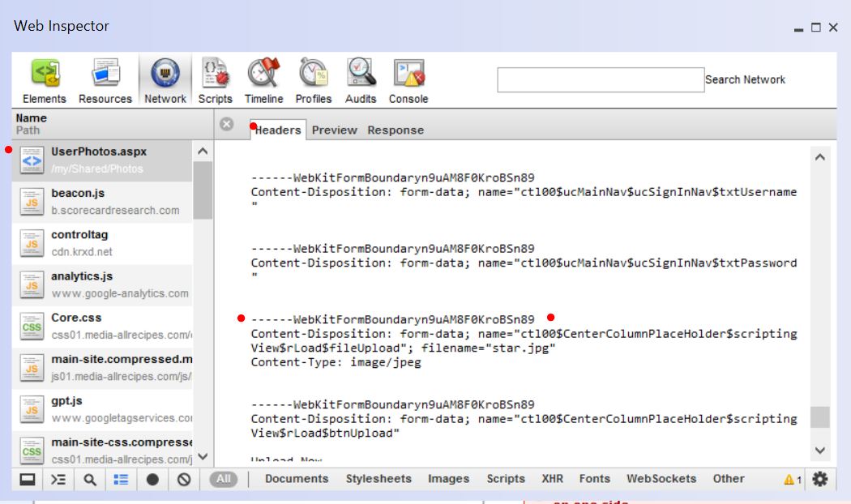This screenshot has width=851, height=504.
Task: Click the main-site-css.compresse CSS file icon
Action: (32, 451)
